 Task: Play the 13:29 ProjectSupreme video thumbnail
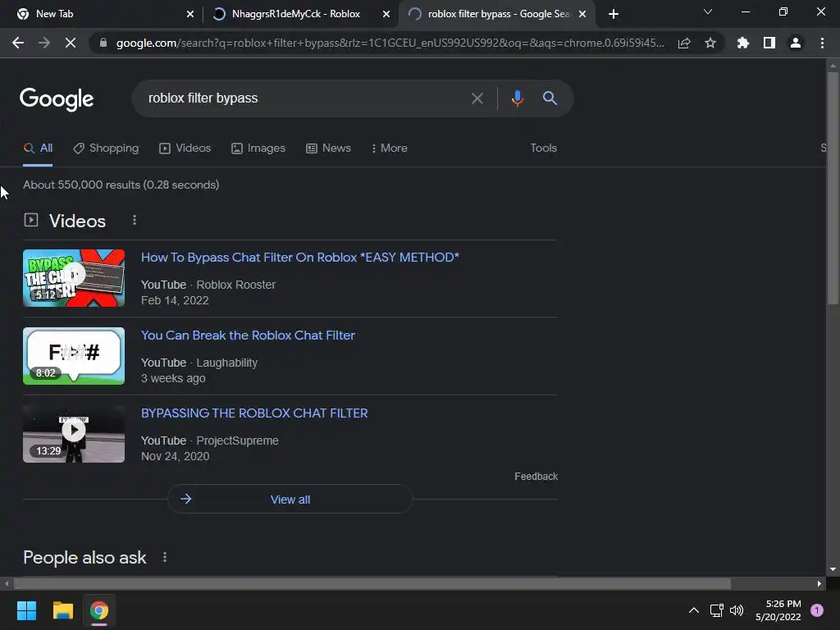click(x=74, y=434)
